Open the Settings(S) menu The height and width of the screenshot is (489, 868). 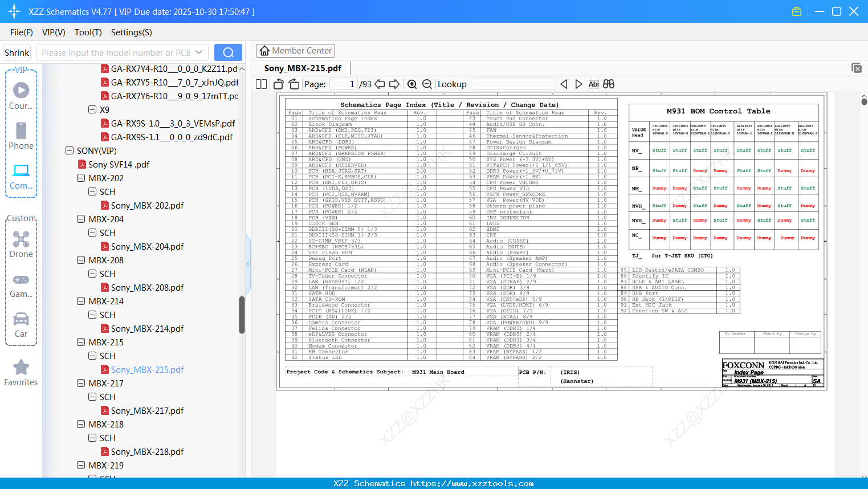(x=132, y=32)
